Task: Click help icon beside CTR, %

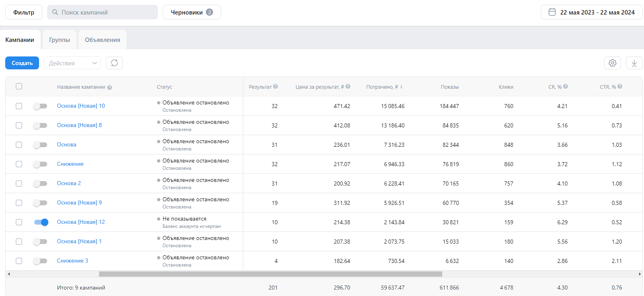Action: [x=620, y=86]
